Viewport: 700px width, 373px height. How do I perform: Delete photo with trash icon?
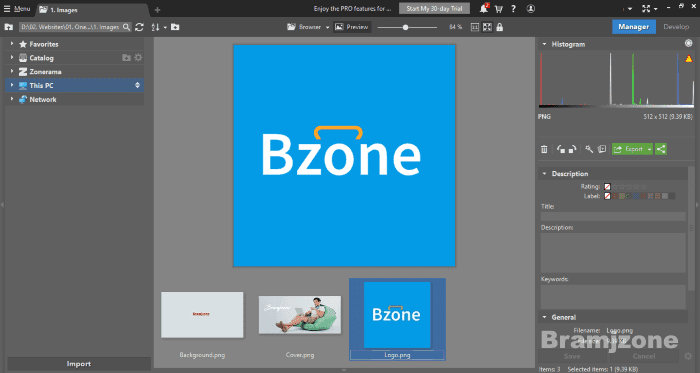[x=544, y=149]
